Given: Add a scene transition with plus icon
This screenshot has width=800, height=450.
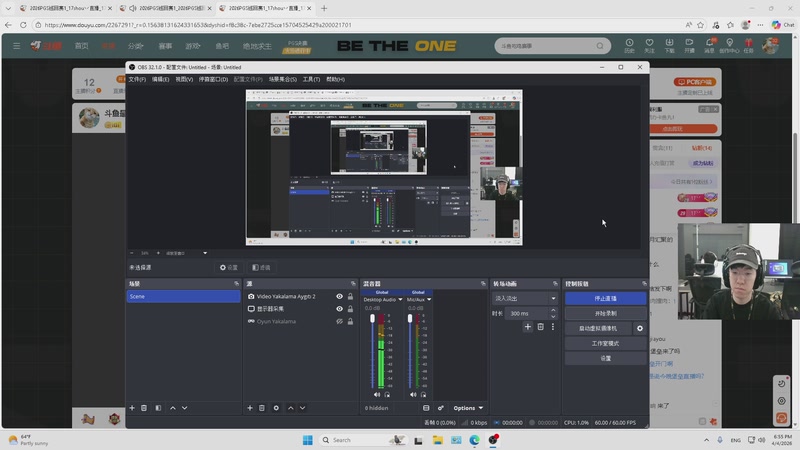Looking at the screenshot, I should coord(528,327).
